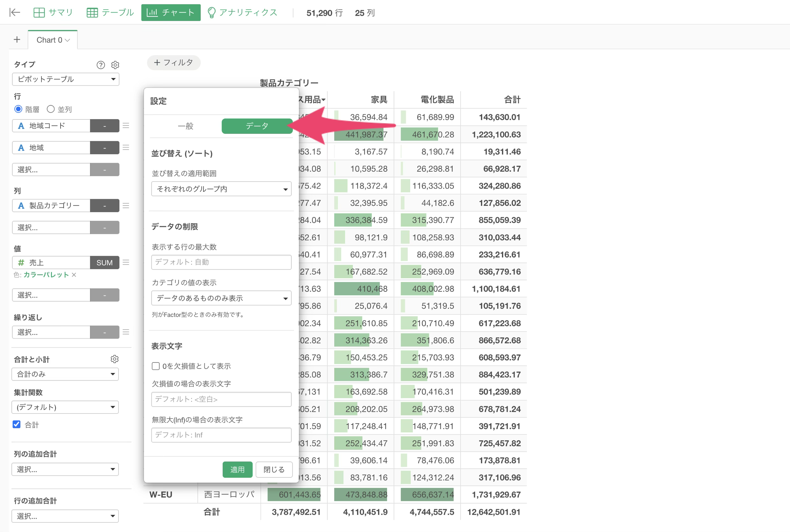790x532 pixels.
Task: Open the カテゴリの値の表示 dropdown
Action: click(221, 298)
